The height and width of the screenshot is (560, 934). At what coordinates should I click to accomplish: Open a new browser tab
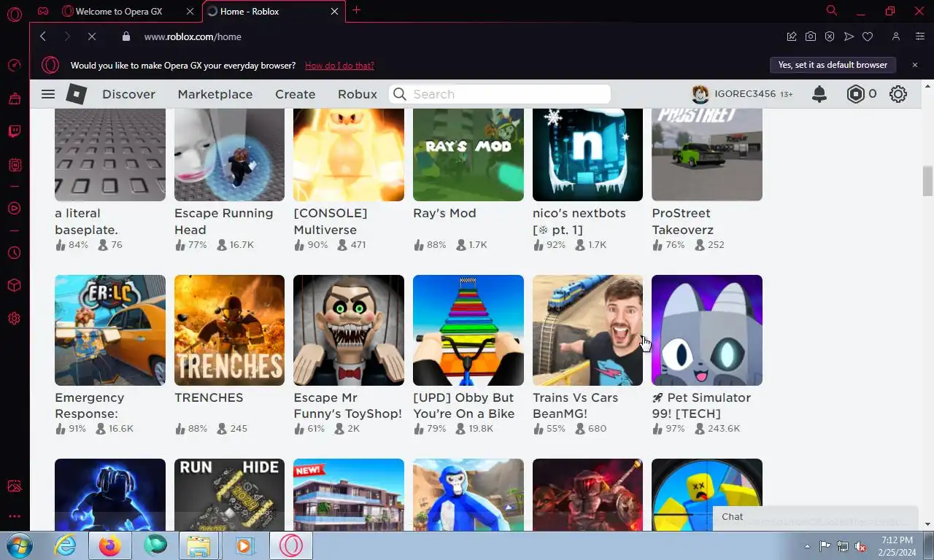coord(356,10)
